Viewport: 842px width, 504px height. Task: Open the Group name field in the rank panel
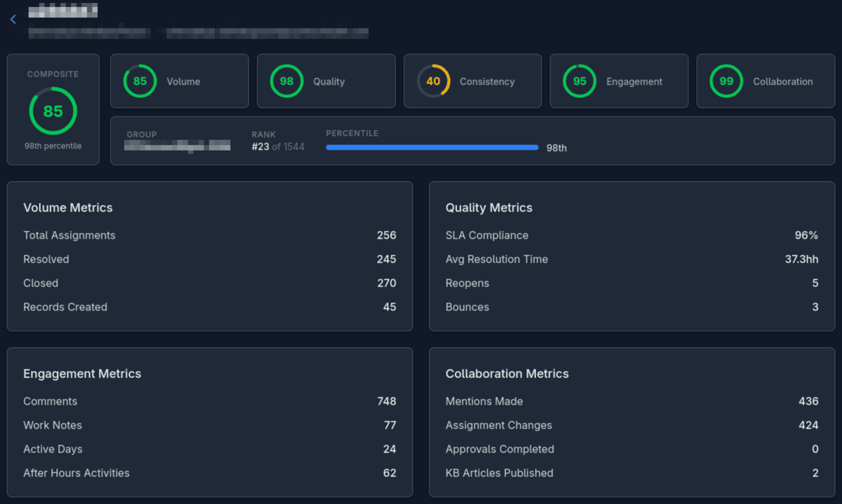[x=177, y=145]
